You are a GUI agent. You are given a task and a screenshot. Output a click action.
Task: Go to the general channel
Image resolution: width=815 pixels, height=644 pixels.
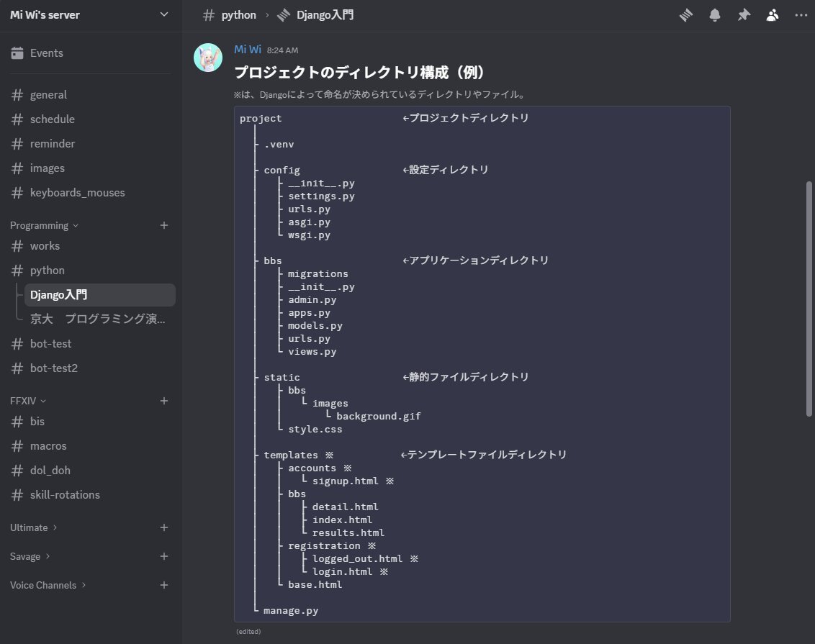coord(90,95)
